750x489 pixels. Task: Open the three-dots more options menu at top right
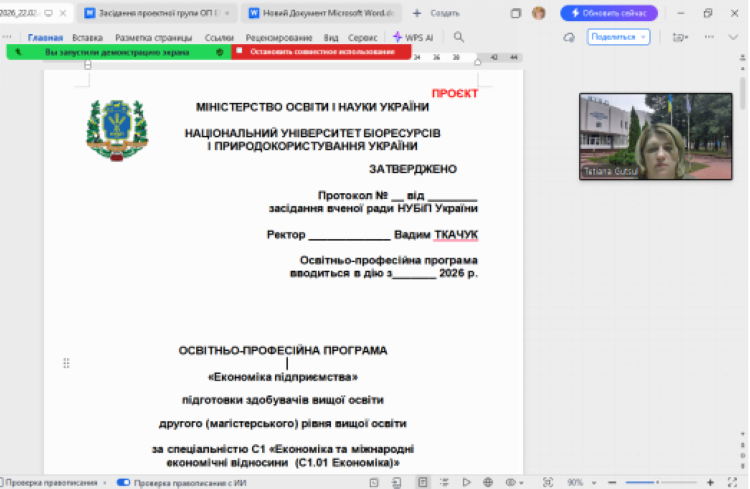[x=709, y=37]
